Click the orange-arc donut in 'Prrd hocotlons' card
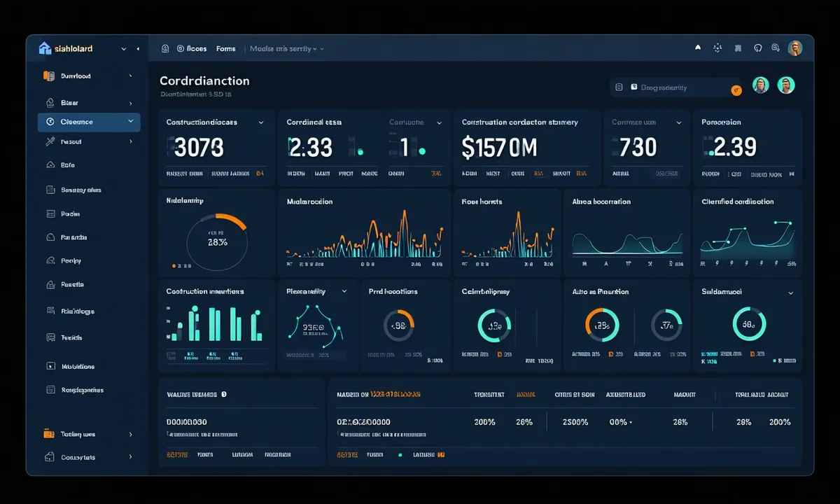The image size is (840, 504). (399, 325)
